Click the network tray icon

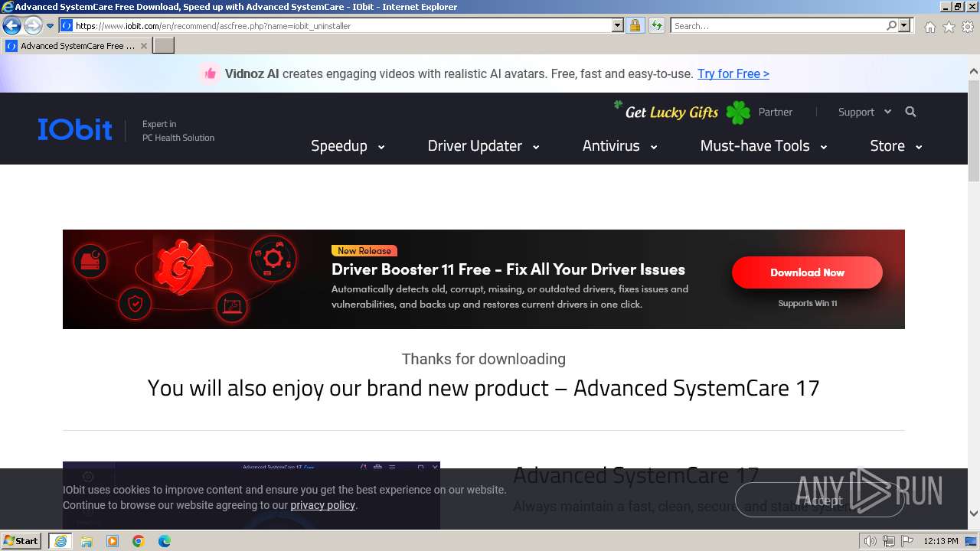889,541
